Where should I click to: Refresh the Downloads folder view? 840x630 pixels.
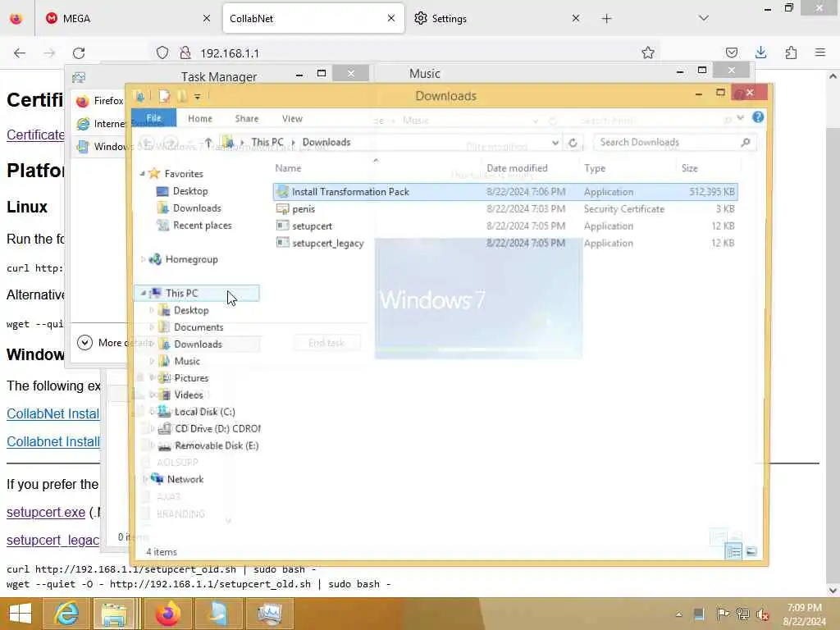[573, 143]
